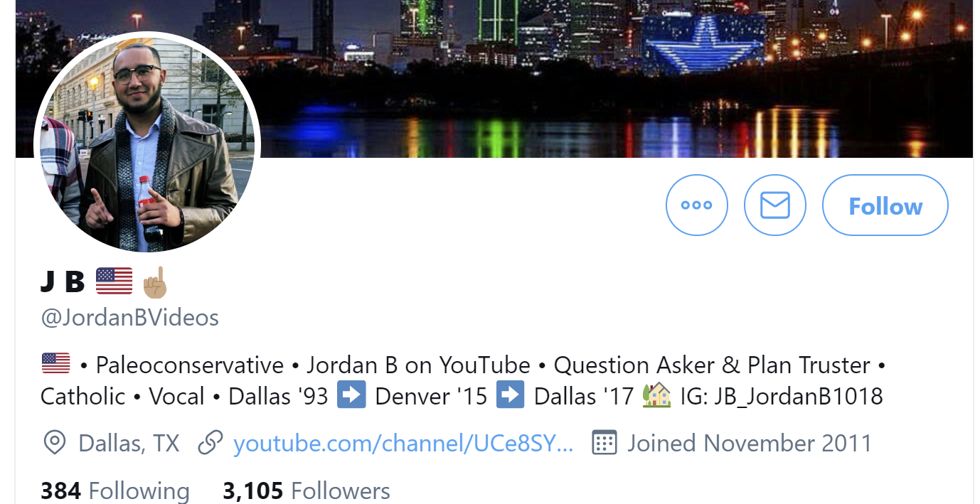Click the arrow emoji after Denver '15
Image resolution: width=980 pixels, height=504 pixels.
coord(511,395)
